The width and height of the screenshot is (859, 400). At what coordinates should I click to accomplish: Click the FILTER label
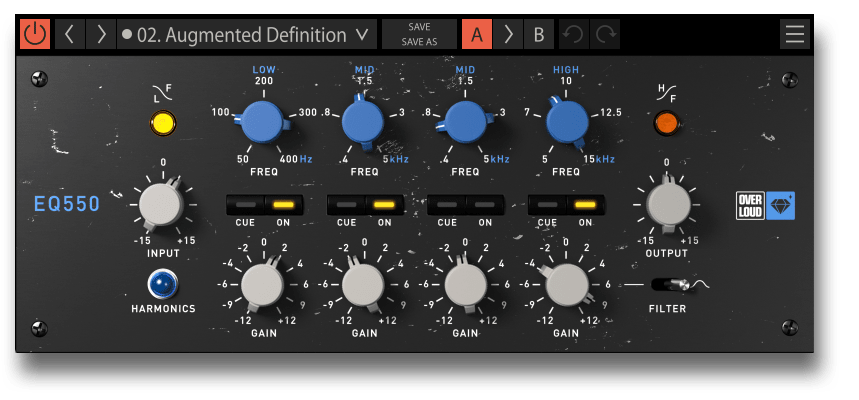click(667, 308)
